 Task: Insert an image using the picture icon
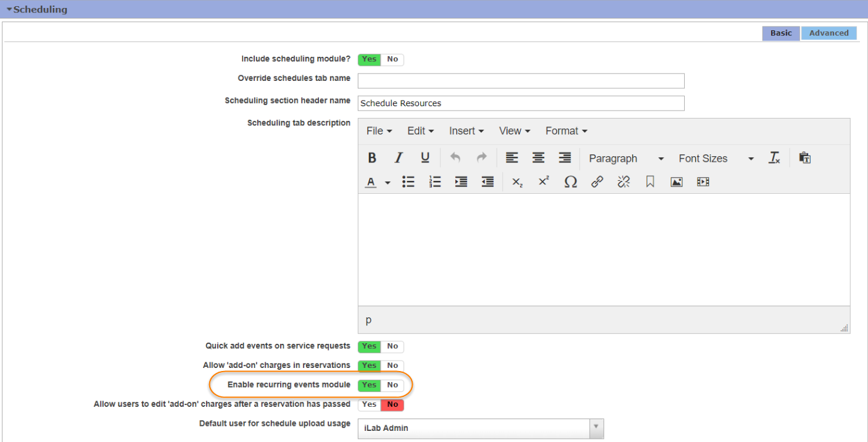677,182
